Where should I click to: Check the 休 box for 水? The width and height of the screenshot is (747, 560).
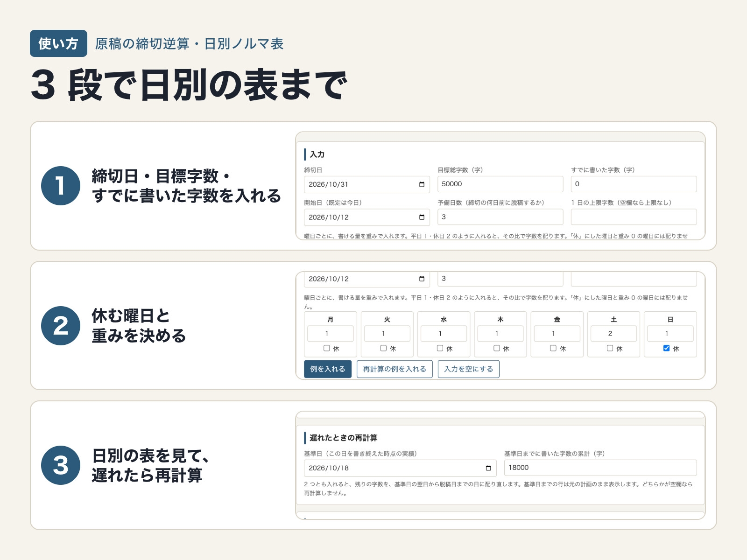tap(440, 348)
